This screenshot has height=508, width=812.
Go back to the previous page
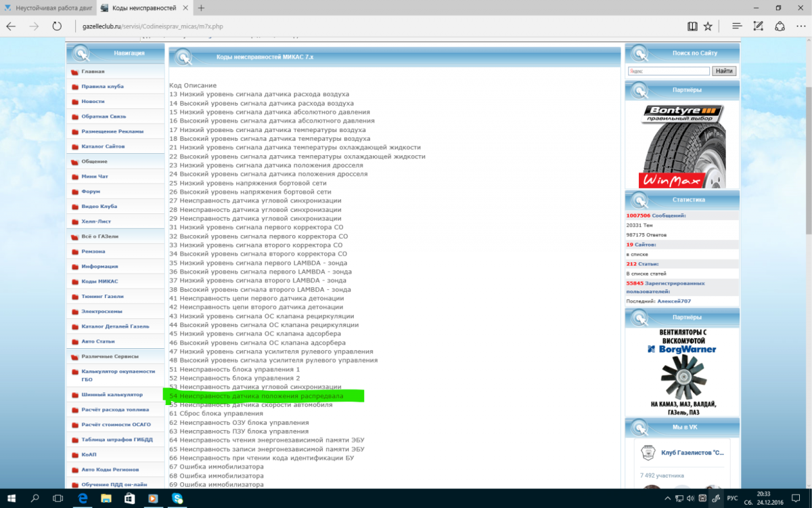[x=12, y=26]
